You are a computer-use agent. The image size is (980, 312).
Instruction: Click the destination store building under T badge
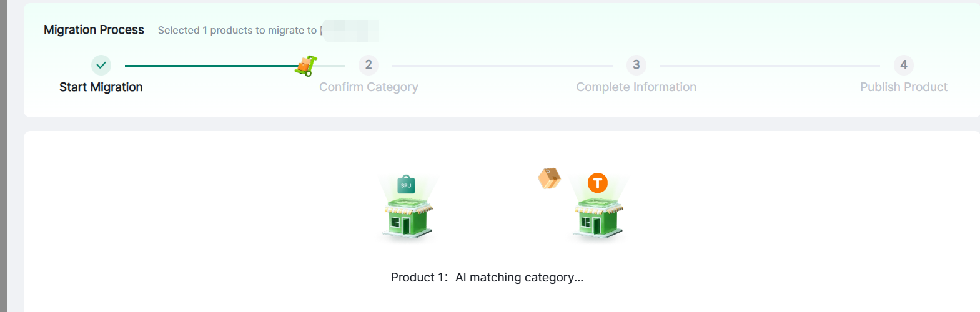click(x=598, y=219)
